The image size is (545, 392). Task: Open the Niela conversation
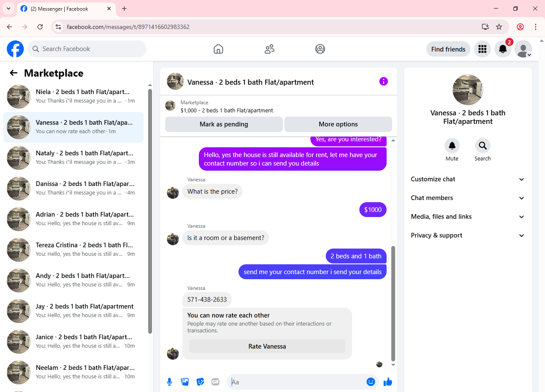pyautogui.click(x=73, y=97)
